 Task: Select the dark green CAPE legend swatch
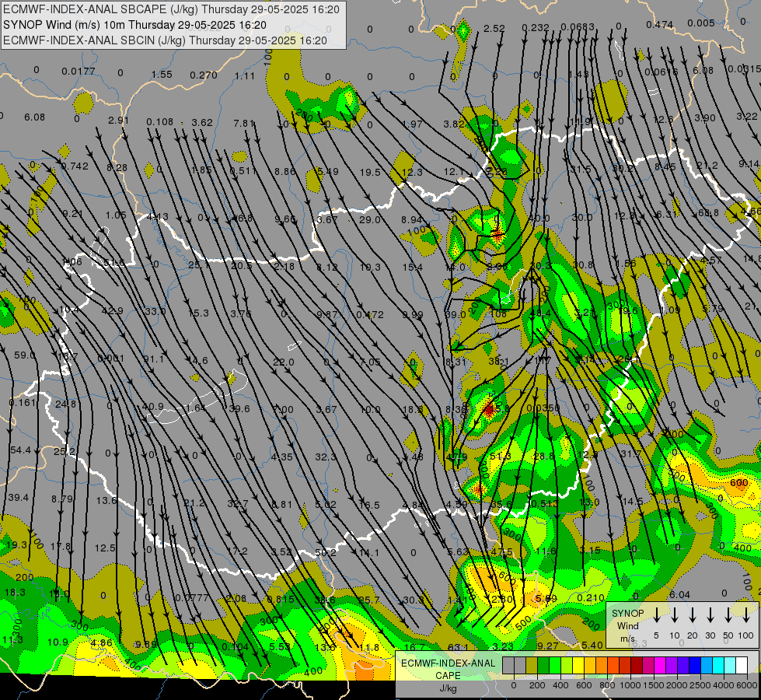(543, 666)
